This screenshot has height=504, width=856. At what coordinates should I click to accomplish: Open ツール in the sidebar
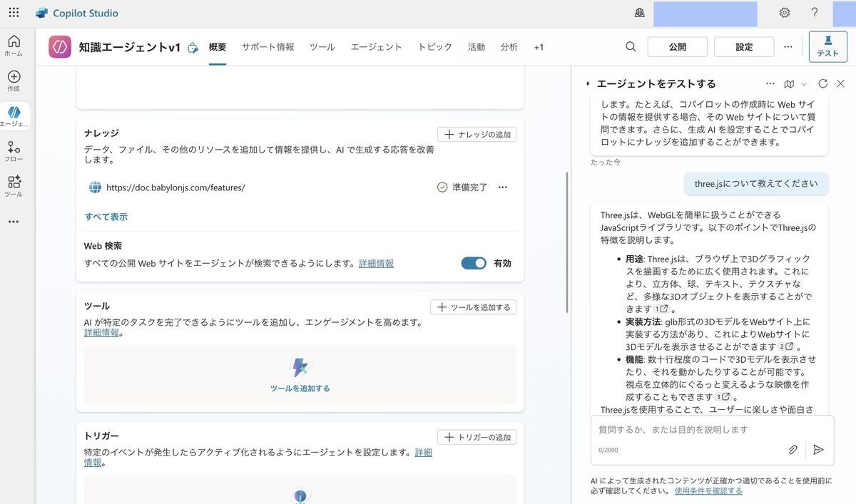[14, 187]
